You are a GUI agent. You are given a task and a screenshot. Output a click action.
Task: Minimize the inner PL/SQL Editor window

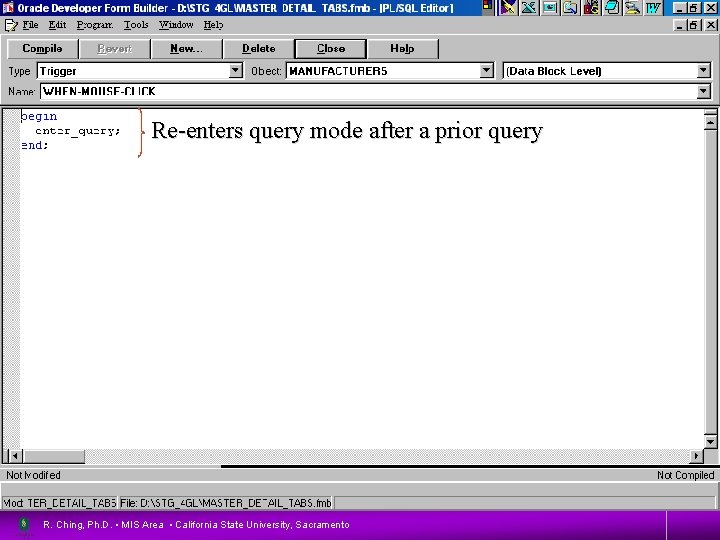[x=680, y=25]
